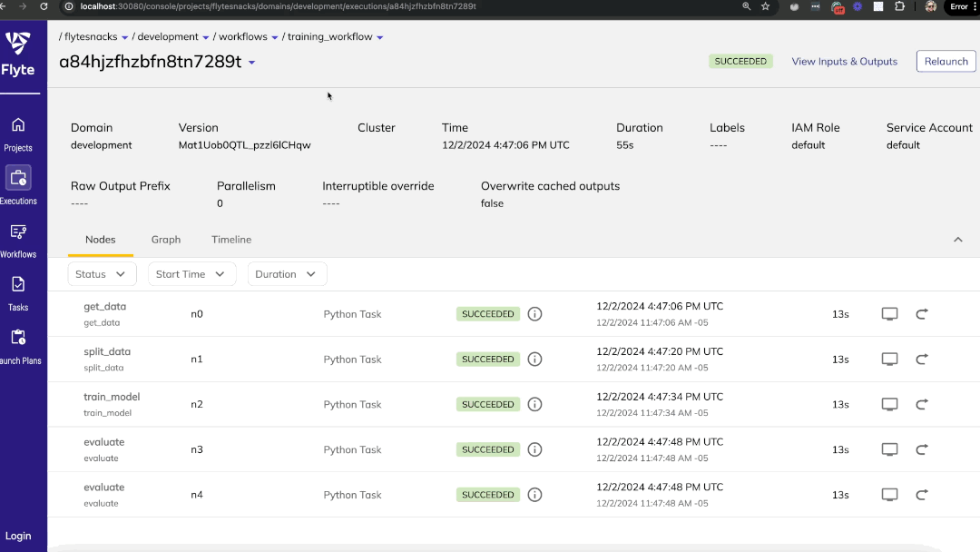Open the evaluate node in n3 row

(x=103, y=442)
